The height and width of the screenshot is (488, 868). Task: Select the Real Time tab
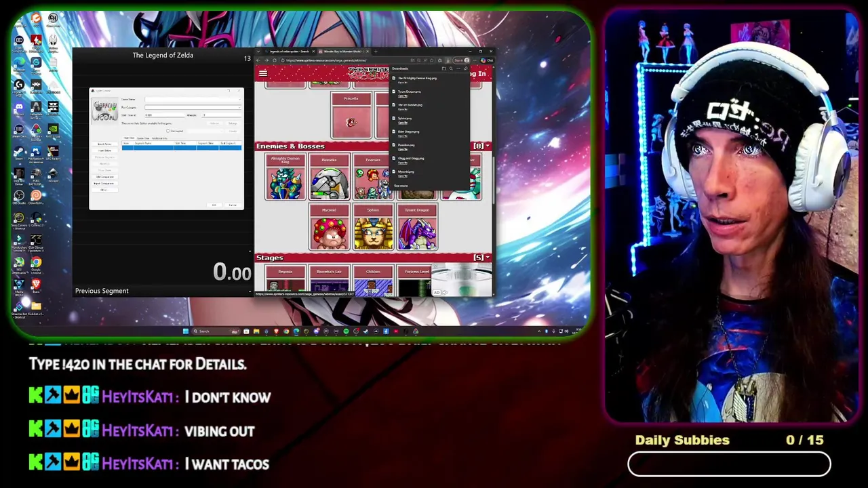click(x=129, y=138)
